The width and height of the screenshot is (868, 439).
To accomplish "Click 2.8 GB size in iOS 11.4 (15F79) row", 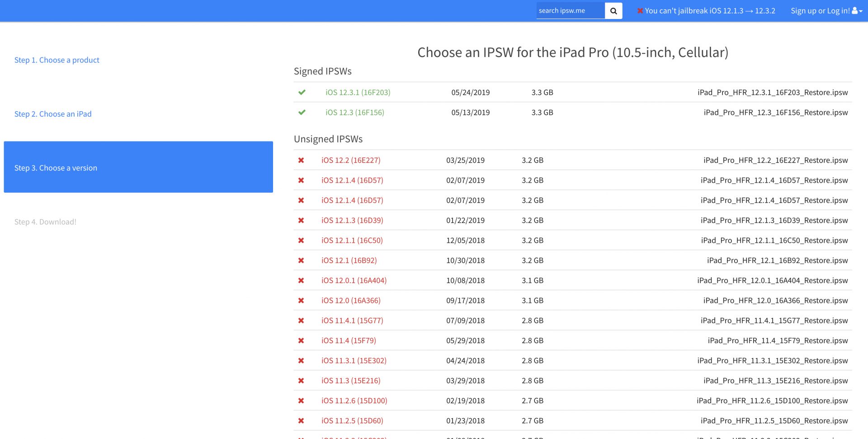I will point(533,340).
